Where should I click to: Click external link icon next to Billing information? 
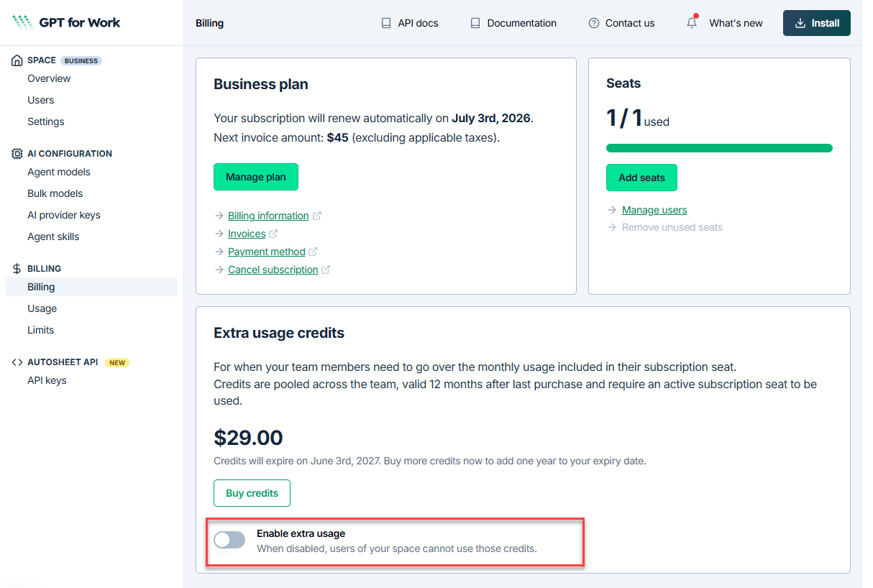(317, 216)
